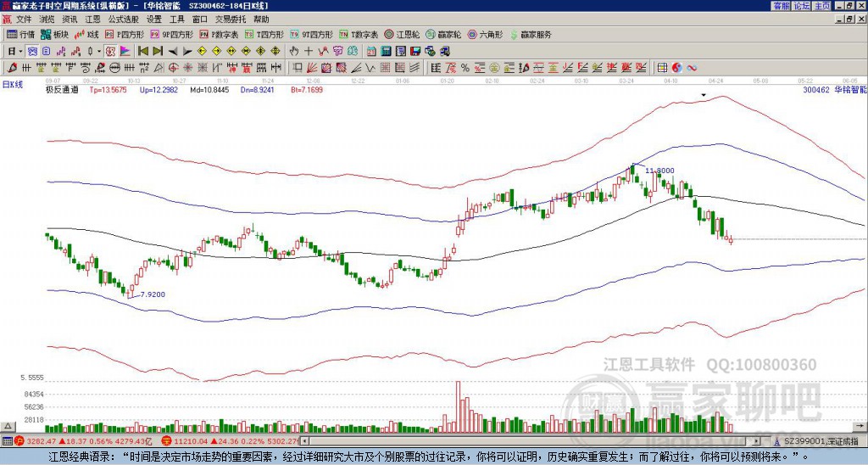Open the calendar icon

[372, 52]
